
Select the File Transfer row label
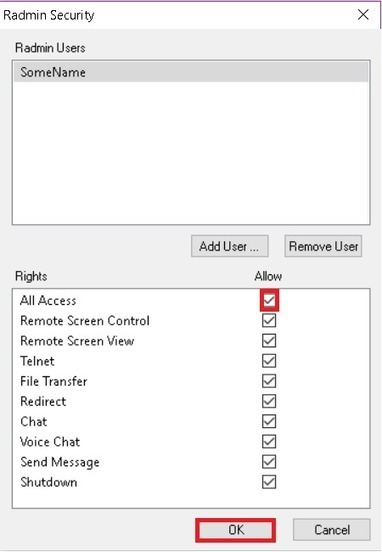coord(54,381)
